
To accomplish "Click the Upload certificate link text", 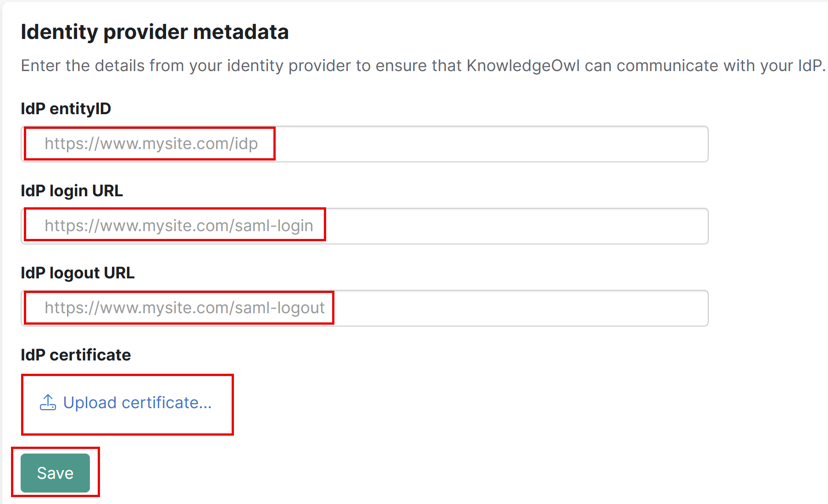I will click(138, 403).
